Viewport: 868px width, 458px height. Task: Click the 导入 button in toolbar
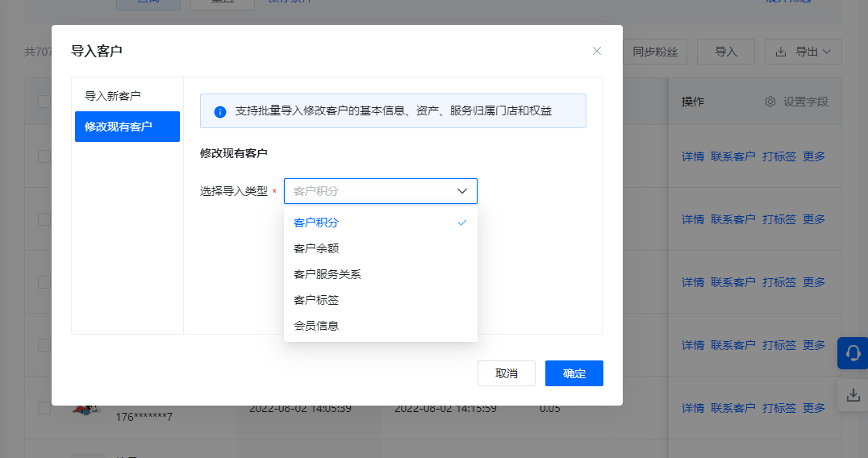coord(726,52)
